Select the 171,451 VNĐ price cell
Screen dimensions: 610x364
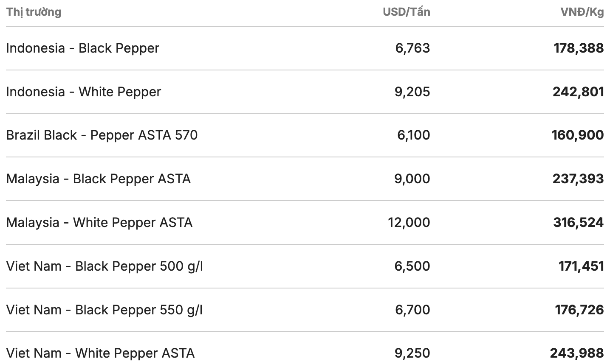coord(581,266)
